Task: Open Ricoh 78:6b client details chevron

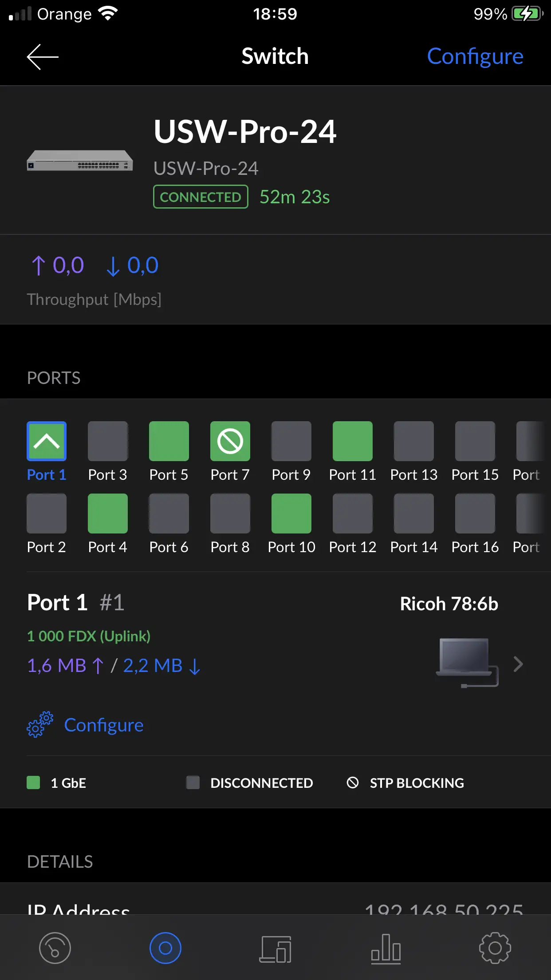Action: (518, 664)
